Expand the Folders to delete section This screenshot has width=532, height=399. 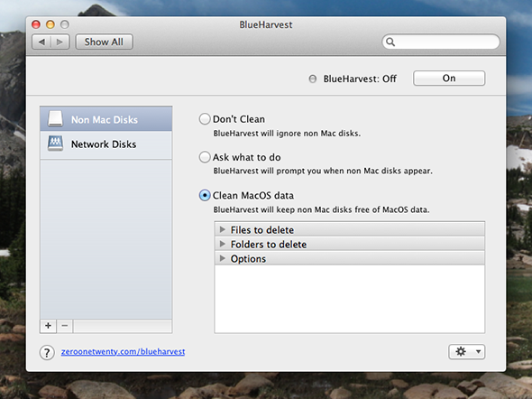(223, 244)
